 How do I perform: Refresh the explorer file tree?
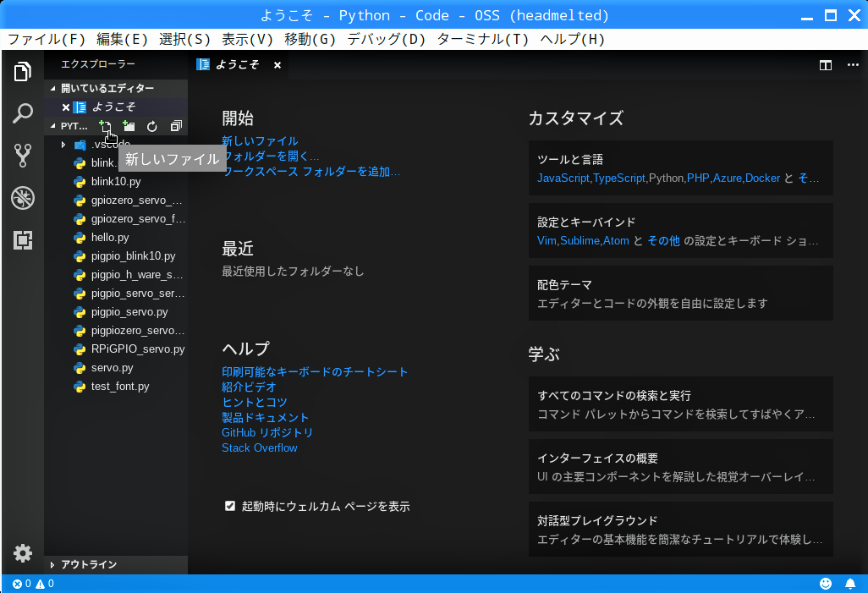tap(151, 126)
